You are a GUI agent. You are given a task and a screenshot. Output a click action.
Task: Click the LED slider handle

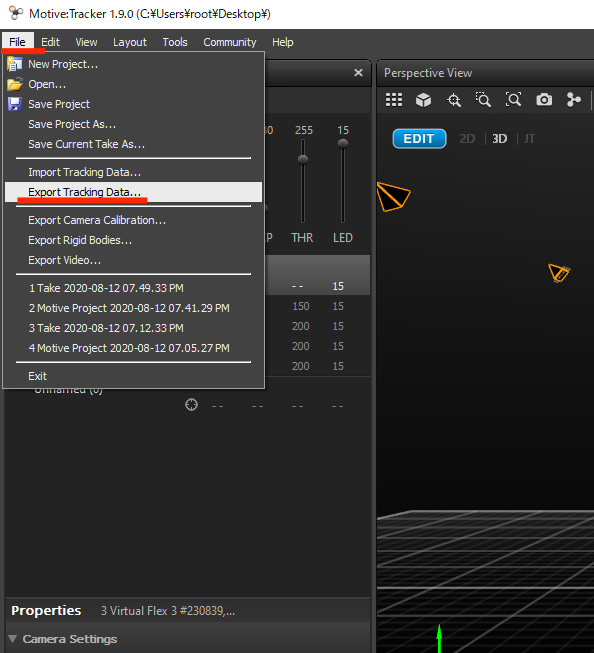(x=343, y=144)
